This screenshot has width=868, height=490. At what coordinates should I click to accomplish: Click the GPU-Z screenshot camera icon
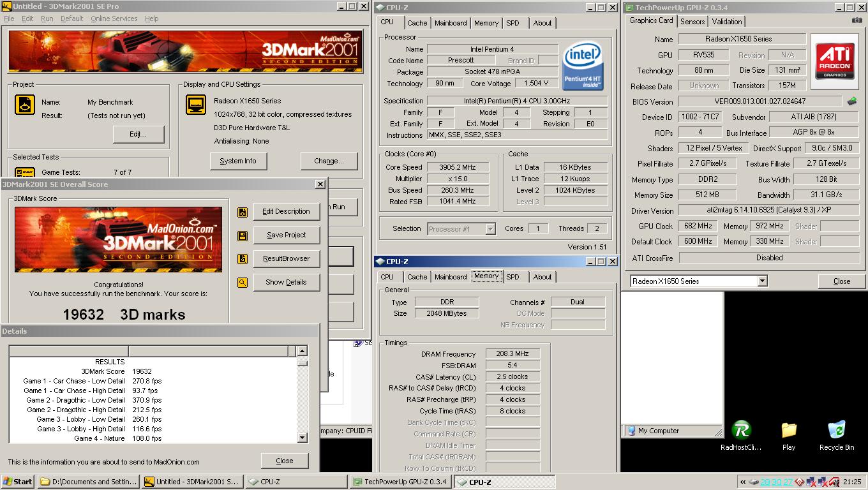click(x=857, y=20)
